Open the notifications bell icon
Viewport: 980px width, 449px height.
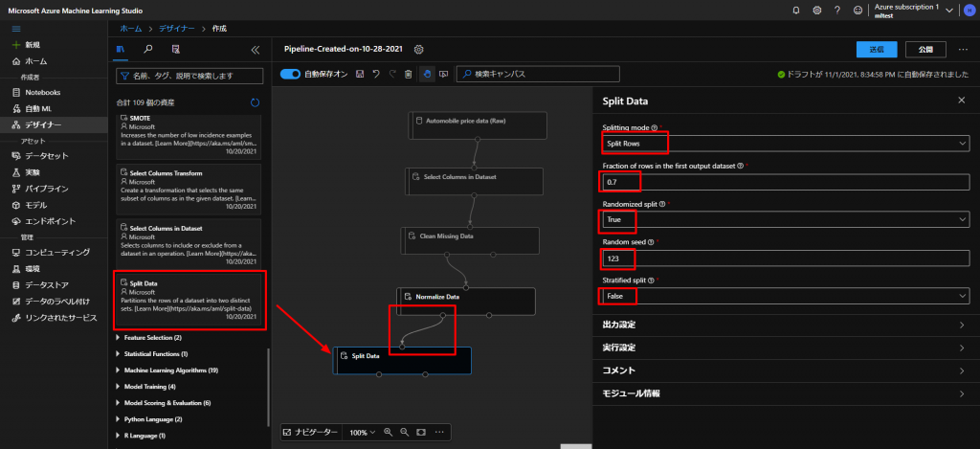point(796,11)
